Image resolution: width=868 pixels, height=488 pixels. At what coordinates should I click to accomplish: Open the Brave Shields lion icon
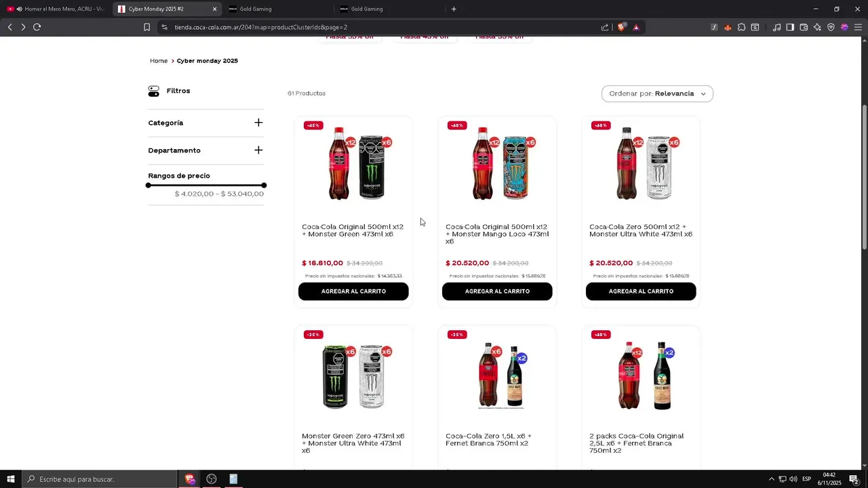[621, 27]
